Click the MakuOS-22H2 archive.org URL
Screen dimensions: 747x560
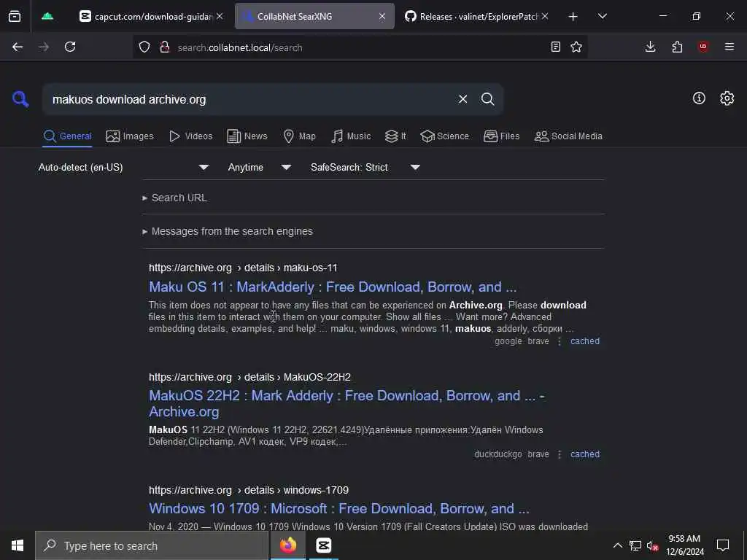249,377
